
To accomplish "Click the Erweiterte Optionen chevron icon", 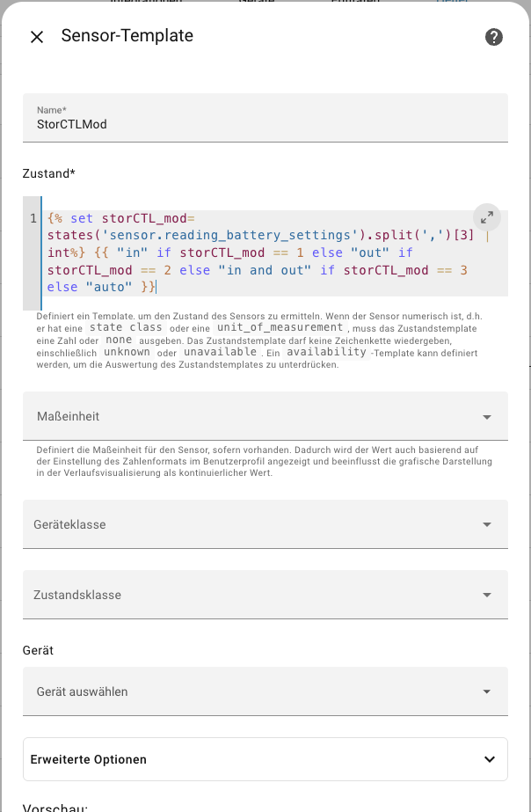I will [490, 759].
